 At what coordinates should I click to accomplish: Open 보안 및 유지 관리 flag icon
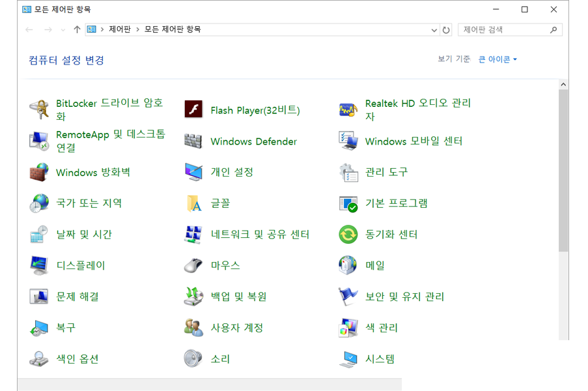tap(348, 297)
